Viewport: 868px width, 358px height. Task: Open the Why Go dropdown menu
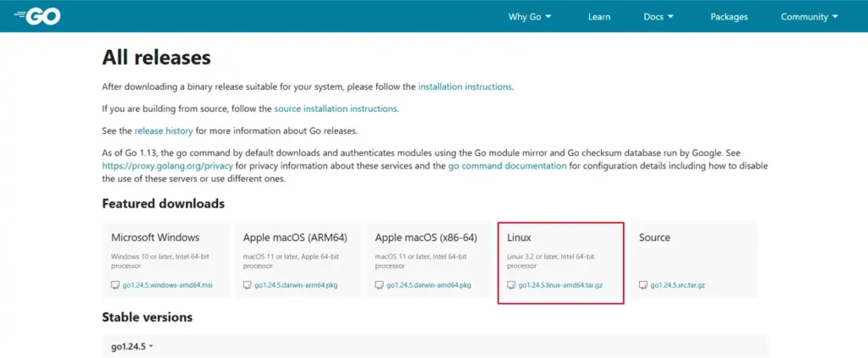click(x=530, y=17)
